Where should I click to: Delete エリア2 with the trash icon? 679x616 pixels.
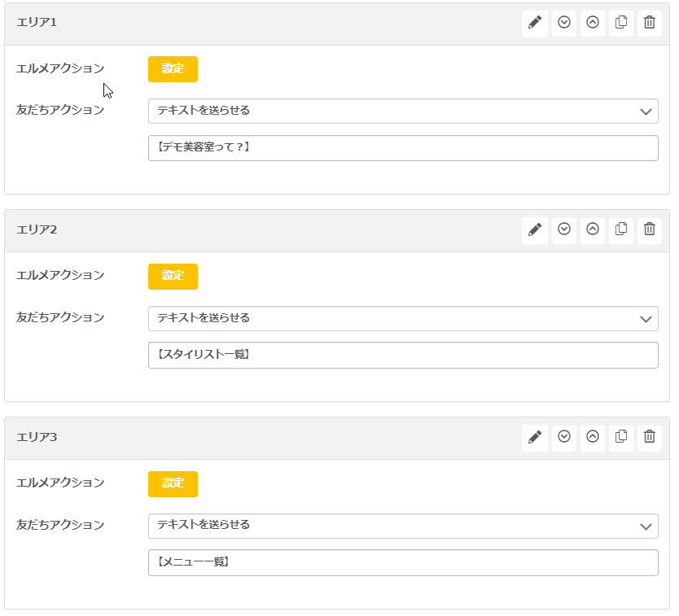click(x=649, y=230)
